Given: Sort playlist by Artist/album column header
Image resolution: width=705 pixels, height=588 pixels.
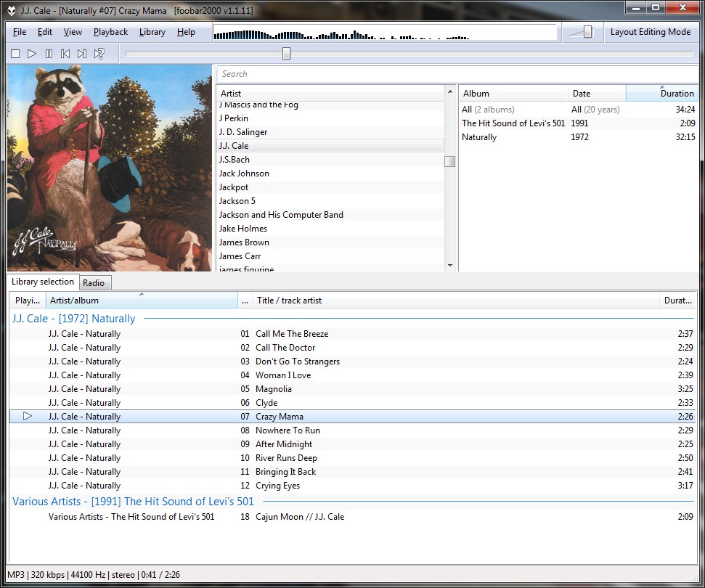Looking at the screenshot, I should point(142,301).
